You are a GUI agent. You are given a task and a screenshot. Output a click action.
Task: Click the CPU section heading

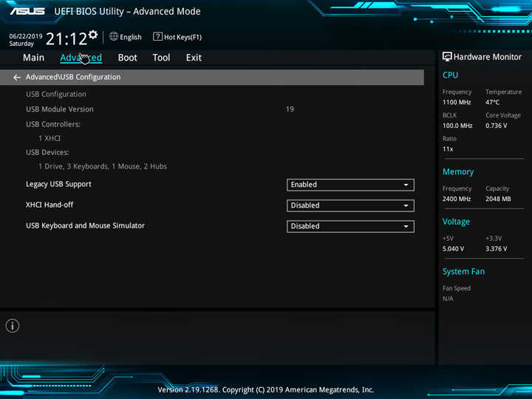(450, 75)
